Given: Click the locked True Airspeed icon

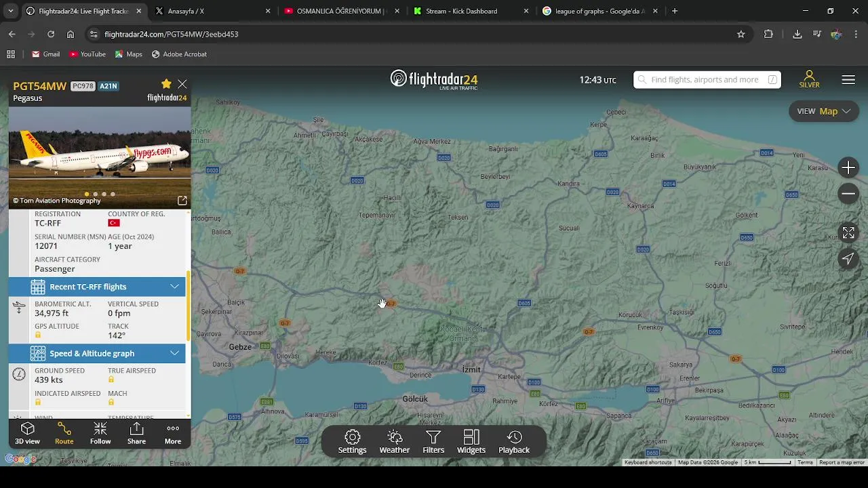Looking at the screenshot, I should pyautogui.click(x=111, y=380).
